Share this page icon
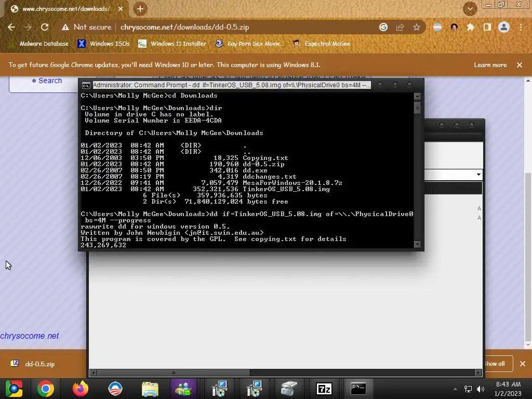532x399 pixels. [400, 27]
